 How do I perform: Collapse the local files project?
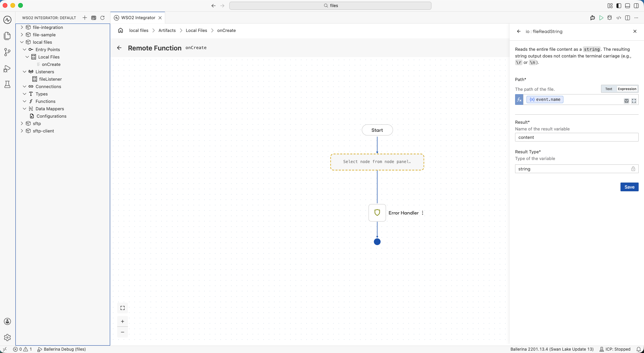pyautogui.click(x=22, y=42)
